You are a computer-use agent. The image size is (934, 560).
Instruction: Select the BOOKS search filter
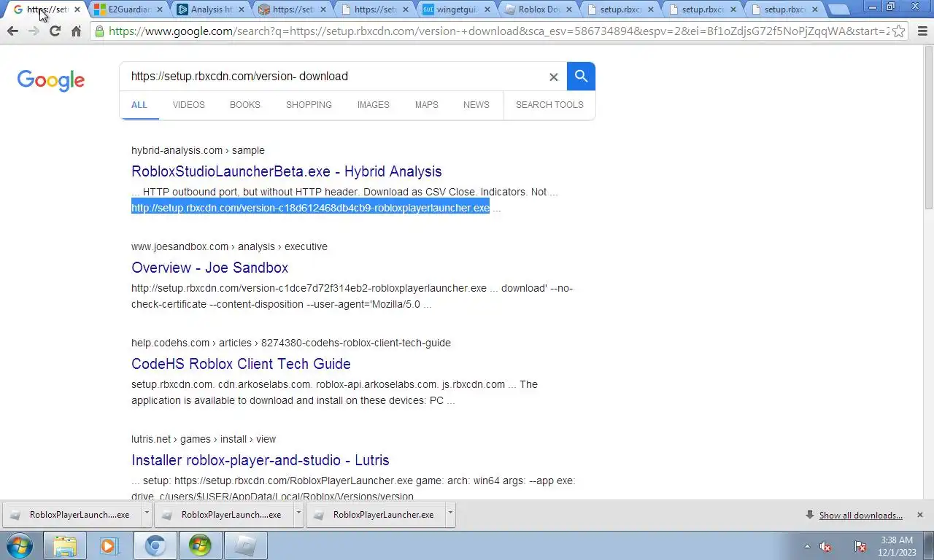coord(245,105)
